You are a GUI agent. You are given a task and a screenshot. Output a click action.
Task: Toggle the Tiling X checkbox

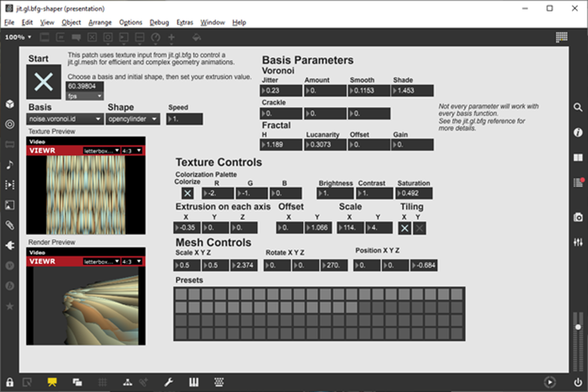(405, 228)
